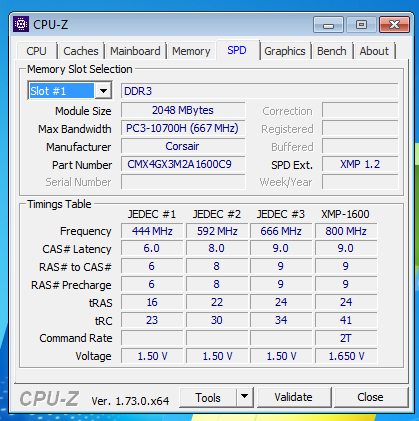Image resolution: width=419 pixels, height=421 pixels.
Task: Close CPU-Z with the red X icon
Action: (x=394, y=25)
